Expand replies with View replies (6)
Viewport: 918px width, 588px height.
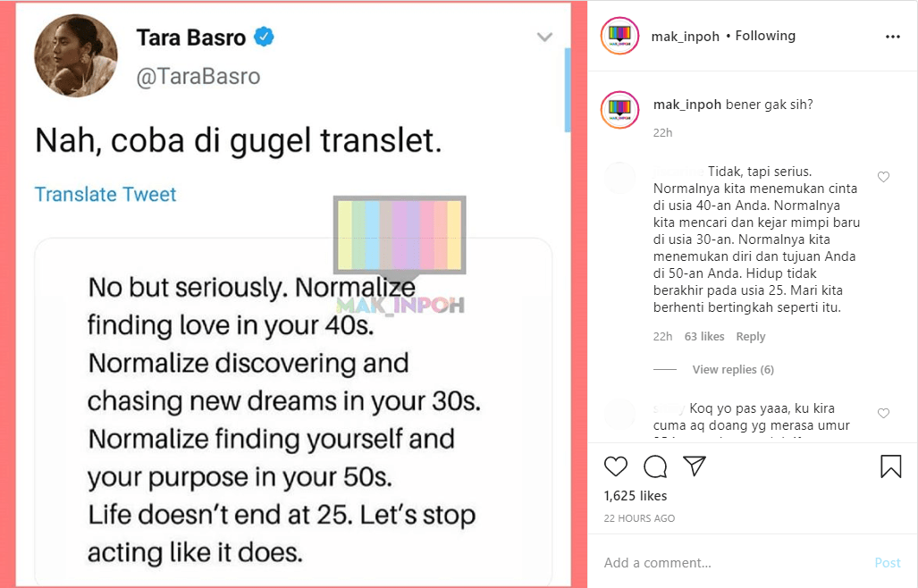coord(733,369)
